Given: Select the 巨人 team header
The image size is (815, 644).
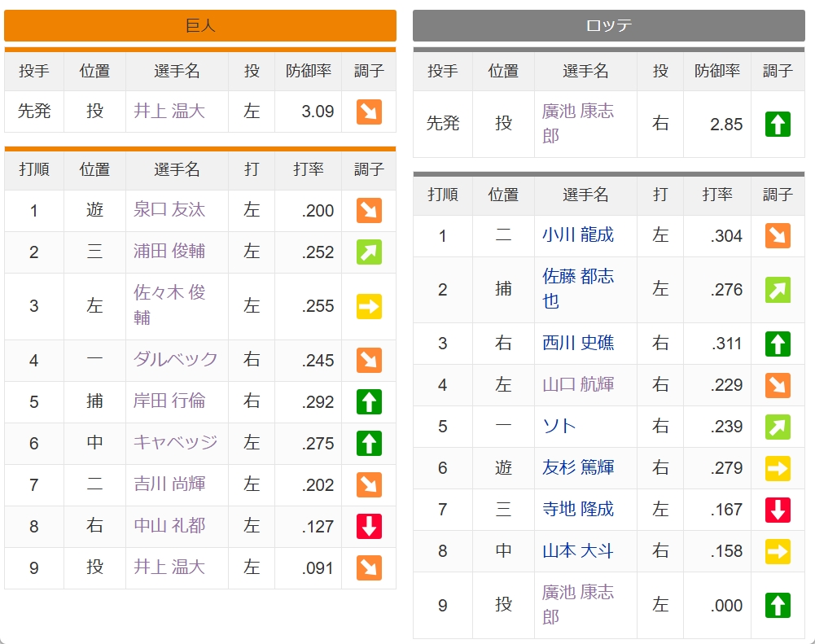Looking at the screenshot, I should coord(200,25).
